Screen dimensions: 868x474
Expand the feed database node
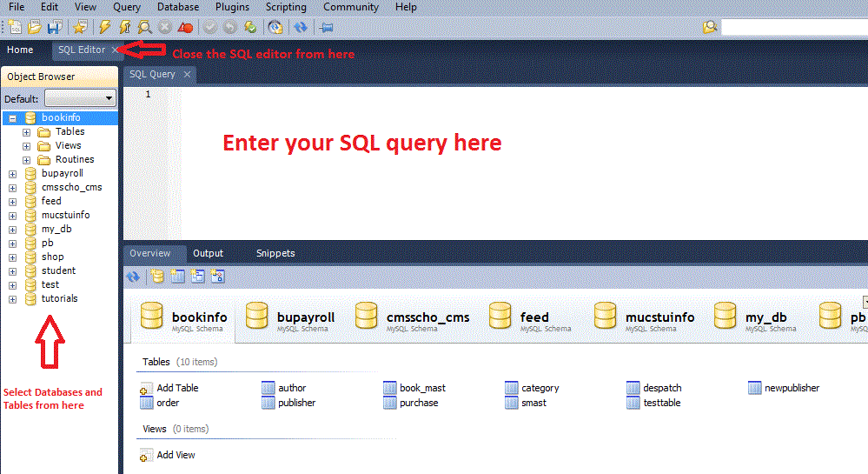(12, 202)
